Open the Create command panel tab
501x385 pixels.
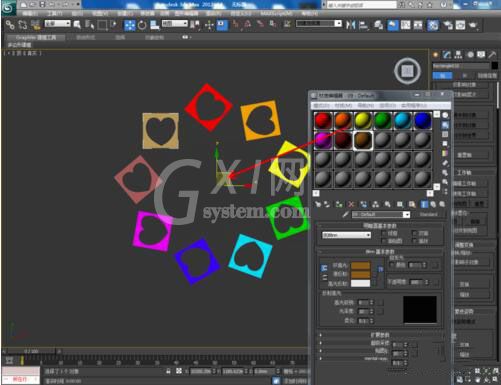tap(435, 55)
